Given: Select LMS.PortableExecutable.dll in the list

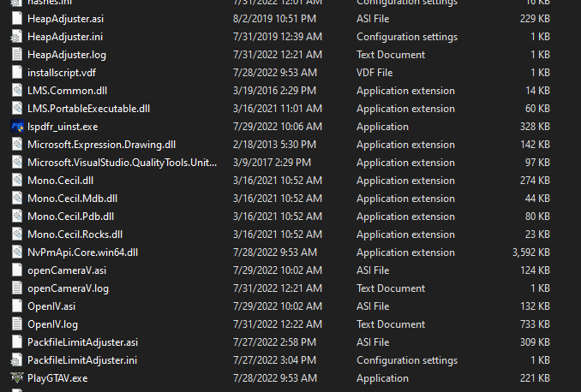Looking at the screenshot, I should [88, 109].
